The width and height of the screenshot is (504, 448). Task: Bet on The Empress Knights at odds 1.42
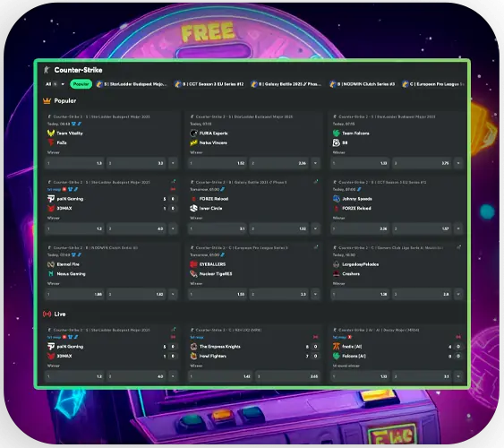pyautogui.click(x=220, y=376)
